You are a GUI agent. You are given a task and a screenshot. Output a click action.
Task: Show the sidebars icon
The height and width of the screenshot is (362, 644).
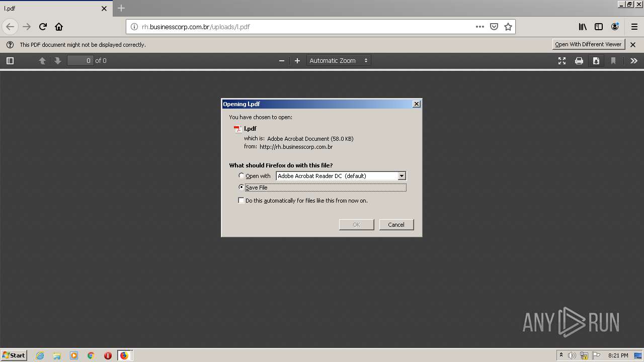click(599, 27)
